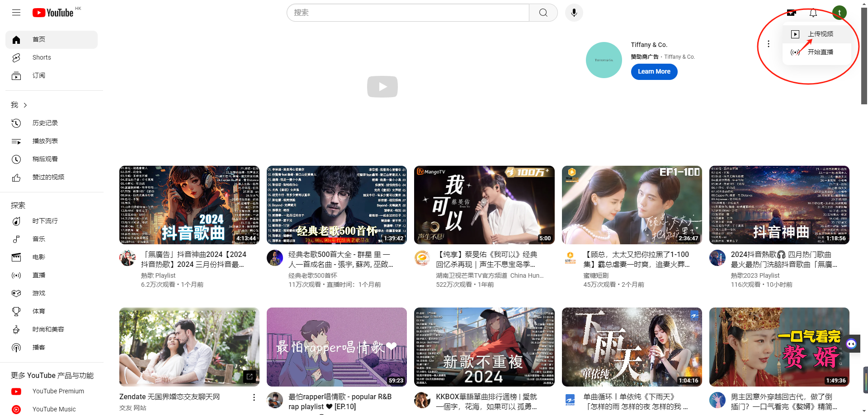Open Shorts in the sidebar
This screenshot has width=868, height=415.
(x=42, y=57)
